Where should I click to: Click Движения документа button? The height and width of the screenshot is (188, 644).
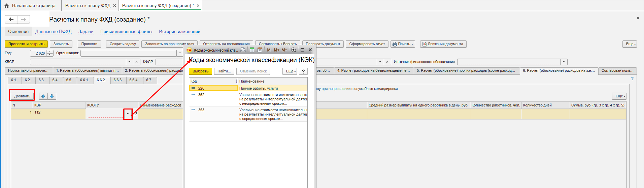click(443, 44)
